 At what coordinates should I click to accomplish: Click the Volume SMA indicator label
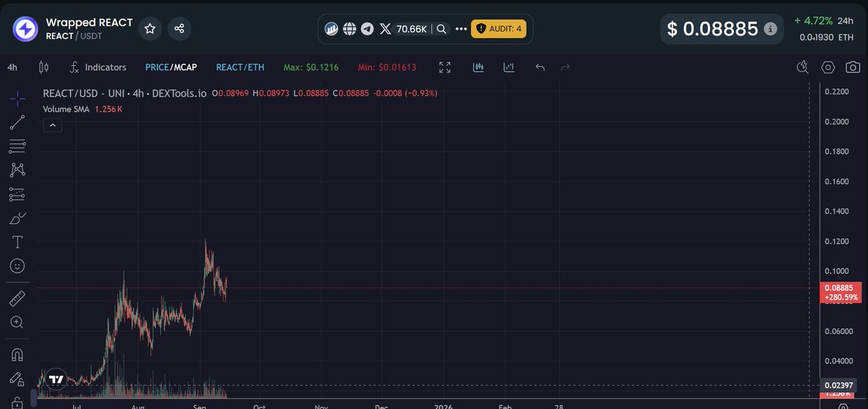click(x=66, y=109)
